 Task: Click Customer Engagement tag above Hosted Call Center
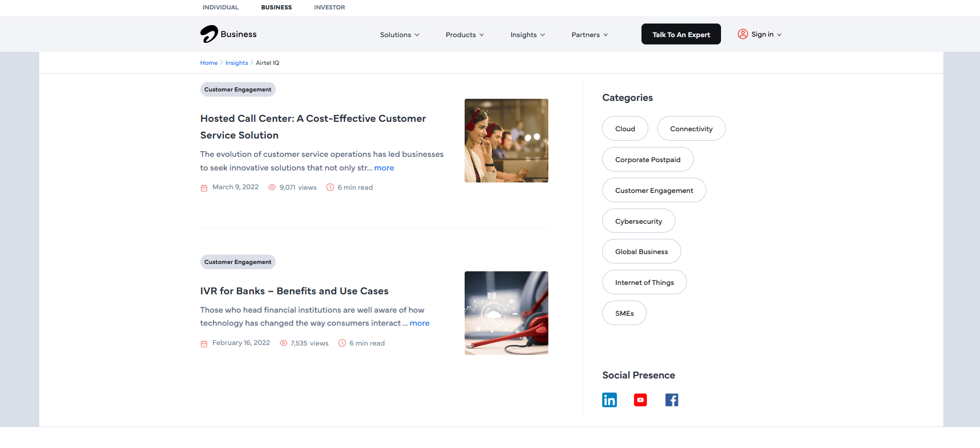(238, 89)
